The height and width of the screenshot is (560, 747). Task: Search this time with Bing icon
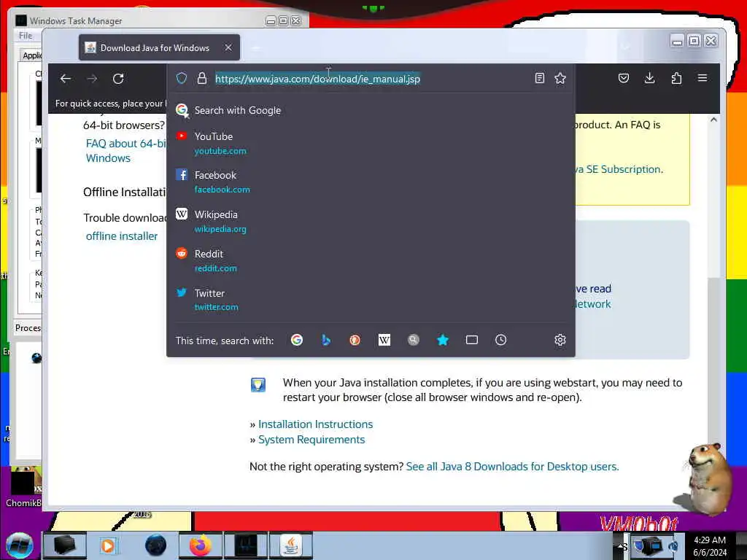click(x=326, y=340)
